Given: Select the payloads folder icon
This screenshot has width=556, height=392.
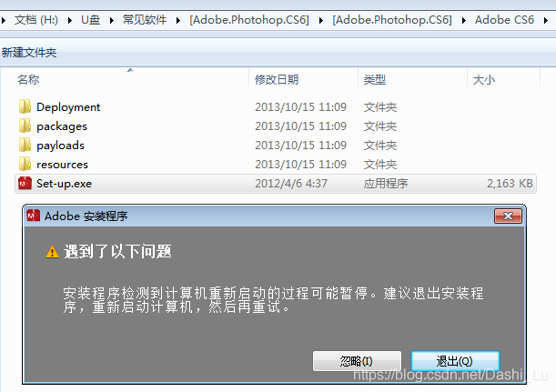Looking at the screenshot, I should pos(25,146).
